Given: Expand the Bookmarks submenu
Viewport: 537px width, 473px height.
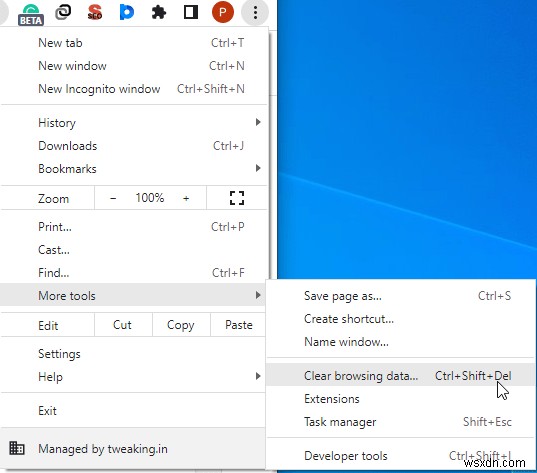Looking at the screenshot, I should click(134, 169).
